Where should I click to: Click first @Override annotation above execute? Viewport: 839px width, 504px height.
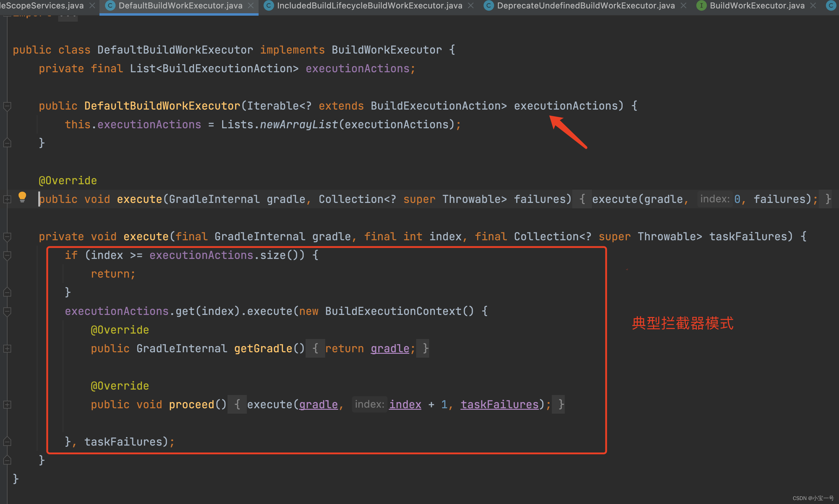click(68, 181)
